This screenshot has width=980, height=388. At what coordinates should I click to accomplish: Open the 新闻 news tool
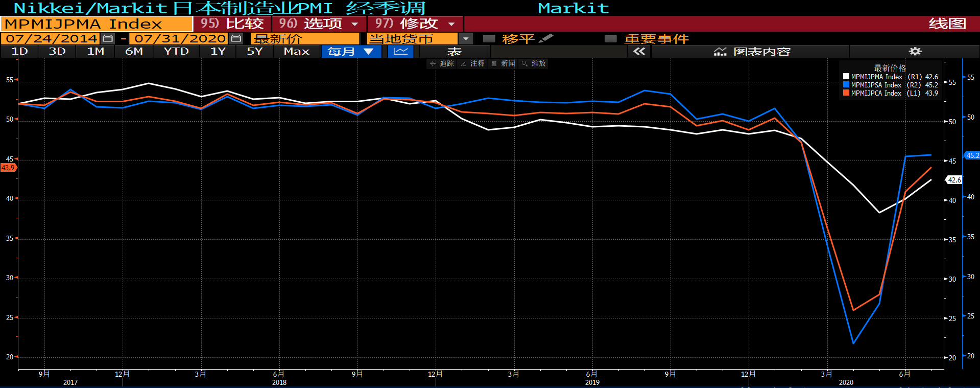[x=503, y=63]
